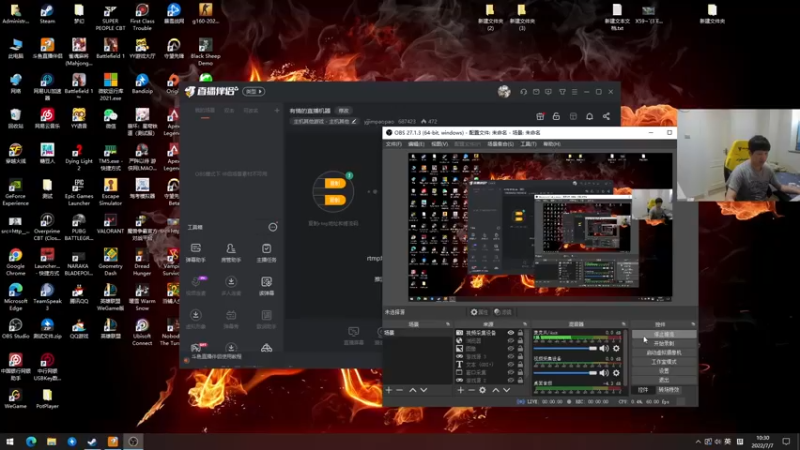800x450 pixels.
Task: Add a new scene tab with plus icon
Action: (277, 110)
